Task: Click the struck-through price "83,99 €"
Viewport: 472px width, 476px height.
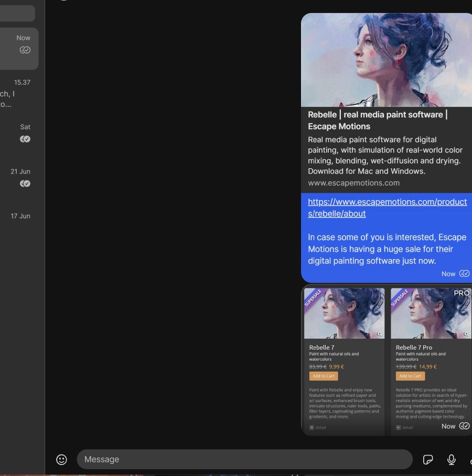Action: click(x=318, y=366)
